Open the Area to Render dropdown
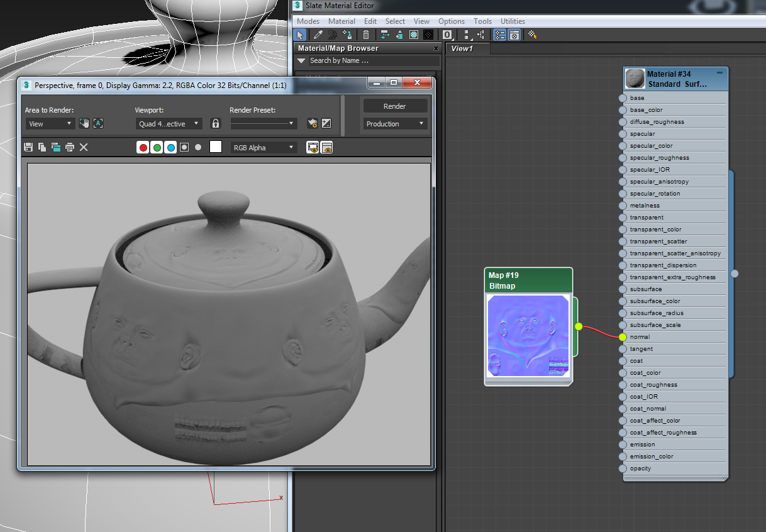The height and width of the screenshot is (532, 766). [x=50, y=124]
